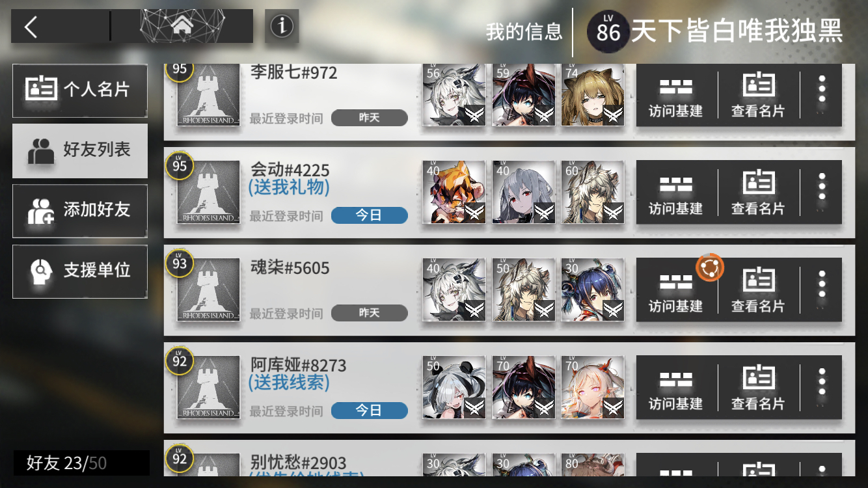Switch to 支援单位 support unit tab
The width and height of the screenshot is (868, 488).
79,271
